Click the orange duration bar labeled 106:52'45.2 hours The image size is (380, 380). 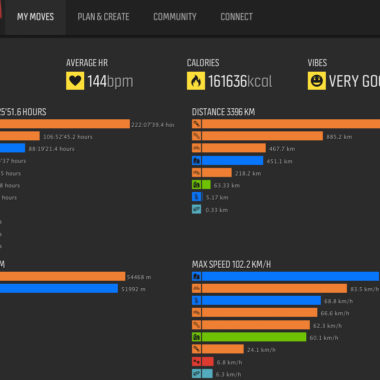tap(20, 136)
